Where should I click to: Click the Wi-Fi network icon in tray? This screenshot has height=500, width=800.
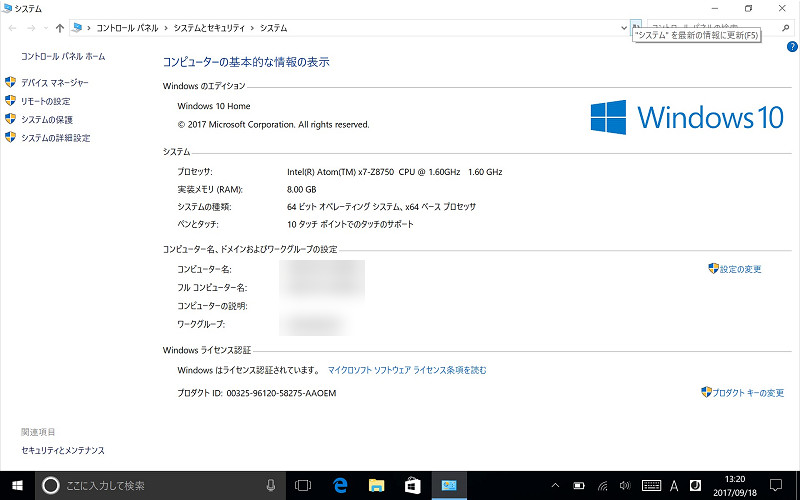coord(603,485)
